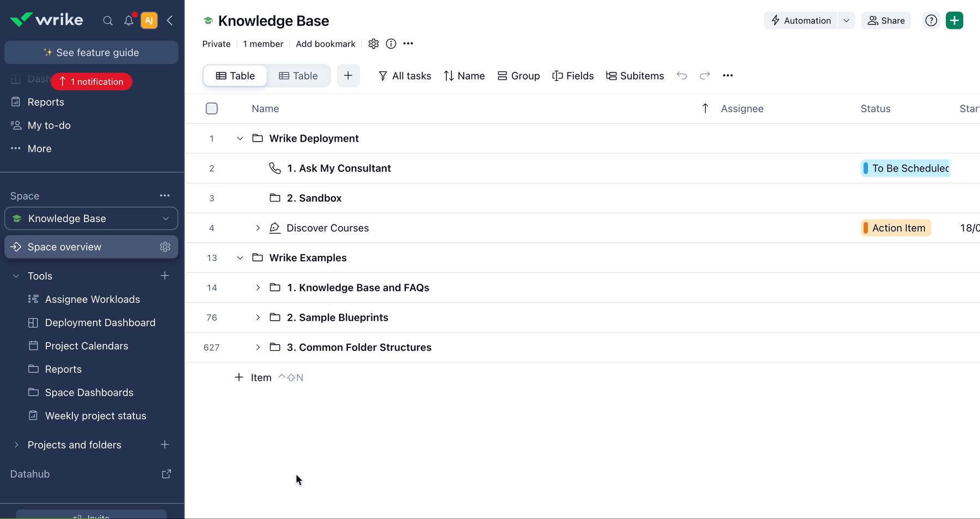Expand 2. Sample Blueprints folder

coord(258,317)
